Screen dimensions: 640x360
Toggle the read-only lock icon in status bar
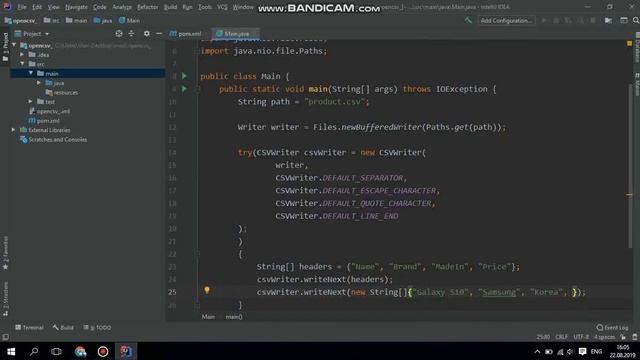[x=623, y=337]
